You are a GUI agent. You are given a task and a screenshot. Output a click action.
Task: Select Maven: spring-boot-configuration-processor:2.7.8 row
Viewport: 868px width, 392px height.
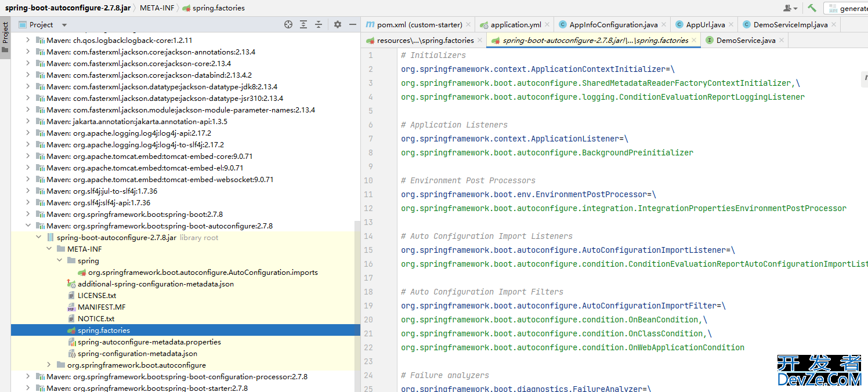pos(186,377)
